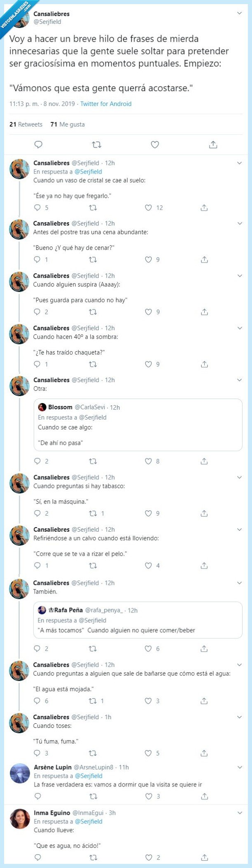252x868 pixels.
Task: View the 21 Retweets list
Action: tap(26, 124)
